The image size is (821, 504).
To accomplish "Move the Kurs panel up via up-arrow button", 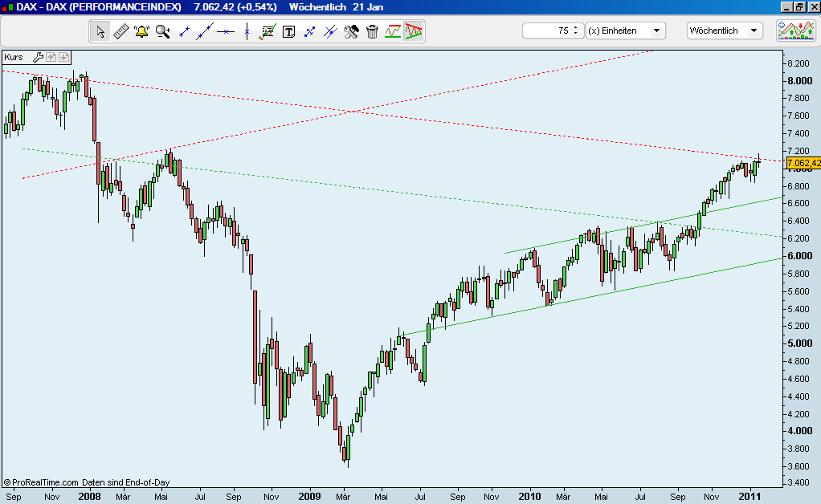I will 51,57.
